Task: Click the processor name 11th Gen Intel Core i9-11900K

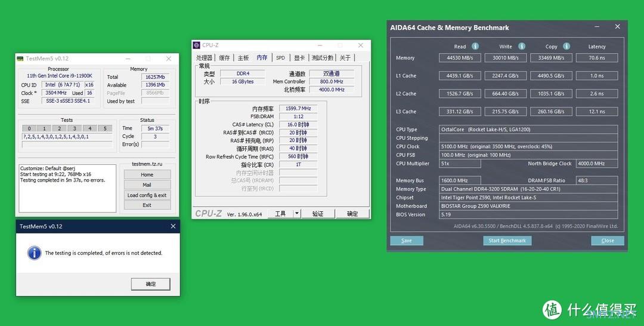Action: [60, 76]
